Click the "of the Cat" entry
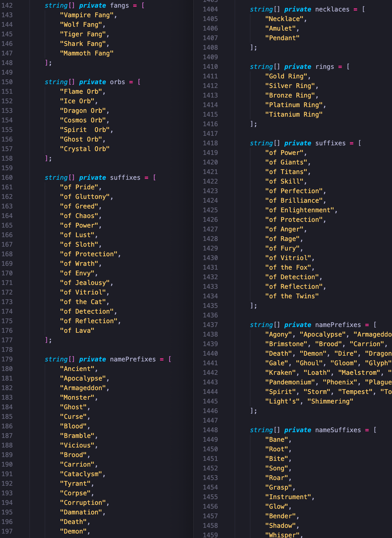Screen dimensions: 392x538 click(x=83, y=302)
